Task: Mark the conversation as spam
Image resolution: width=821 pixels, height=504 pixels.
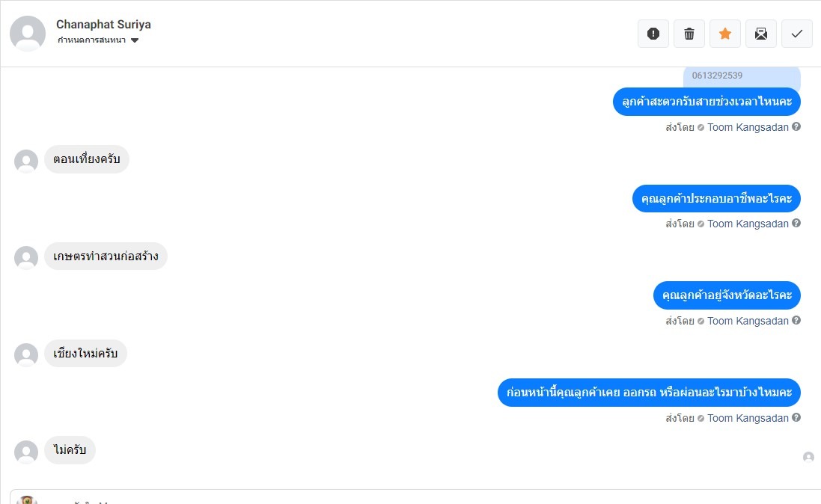Action: pyautogui.click(x=653, y=34)
